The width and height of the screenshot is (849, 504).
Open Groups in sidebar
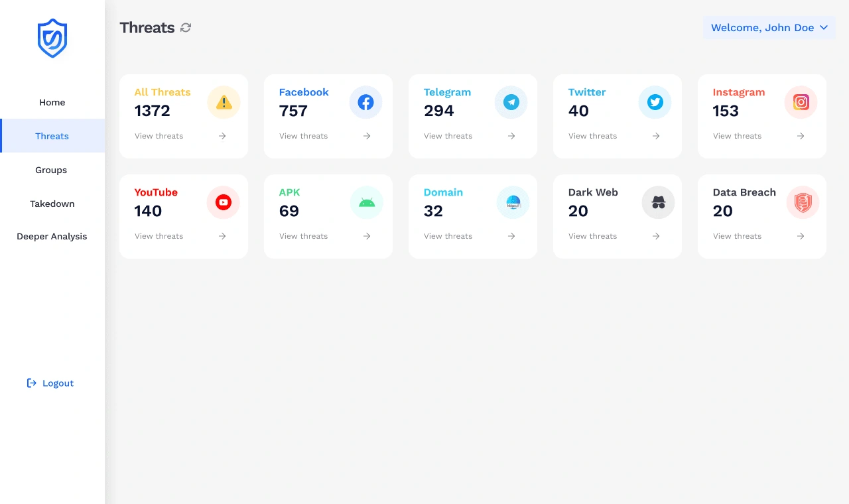click(52, 170)
